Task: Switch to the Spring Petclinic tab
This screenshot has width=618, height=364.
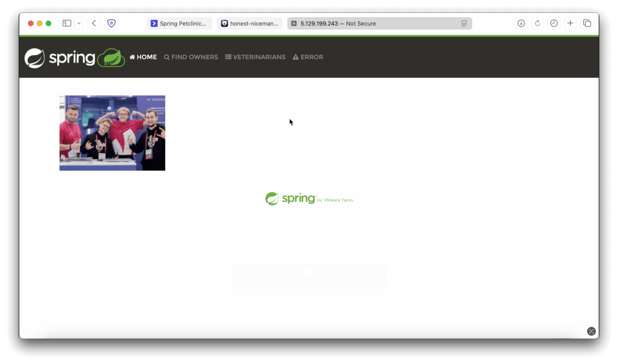Action: (179, 23)
